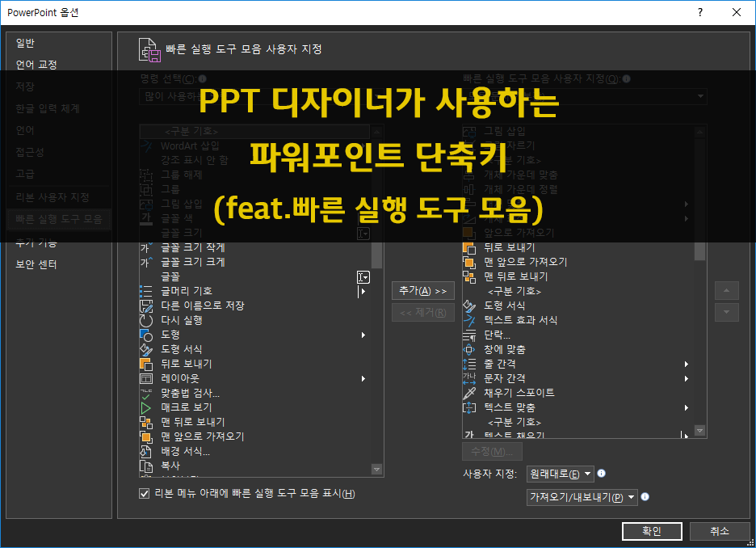The image size is (756, 548).
Task: Open the 일반 options category
Action: pyautogui.click(x=25, y=43)
